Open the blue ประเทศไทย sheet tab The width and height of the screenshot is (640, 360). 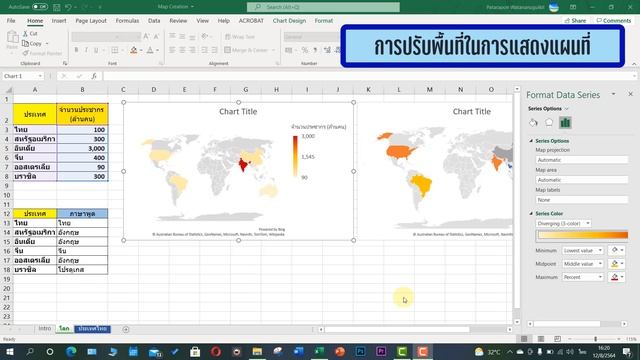(93, 329)
